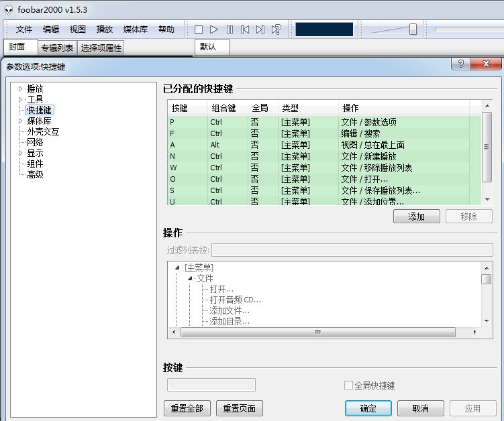
Task: Open the 视图 menu
Action: [x=77, y=29]
